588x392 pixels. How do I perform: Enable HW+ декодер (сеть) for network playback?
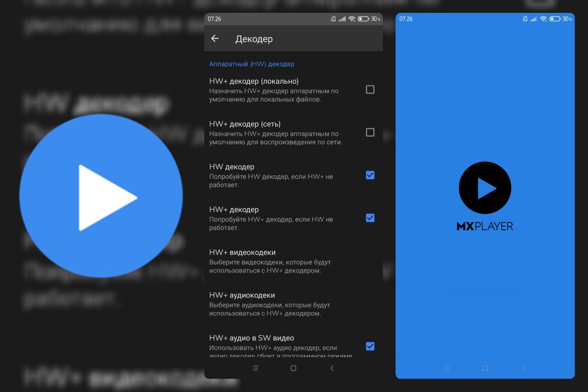[370, 132]
